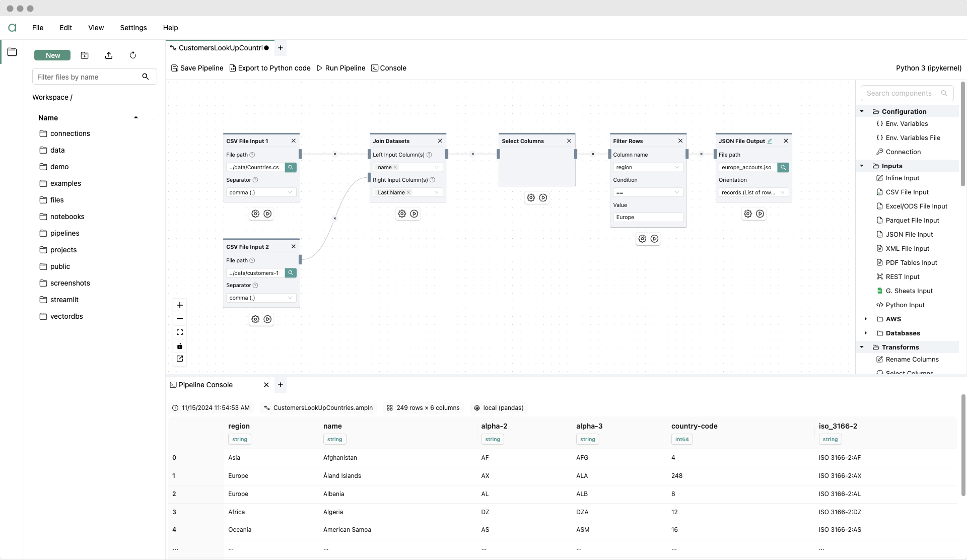Run the CSV File Input 1 node

tap(268, 214)
